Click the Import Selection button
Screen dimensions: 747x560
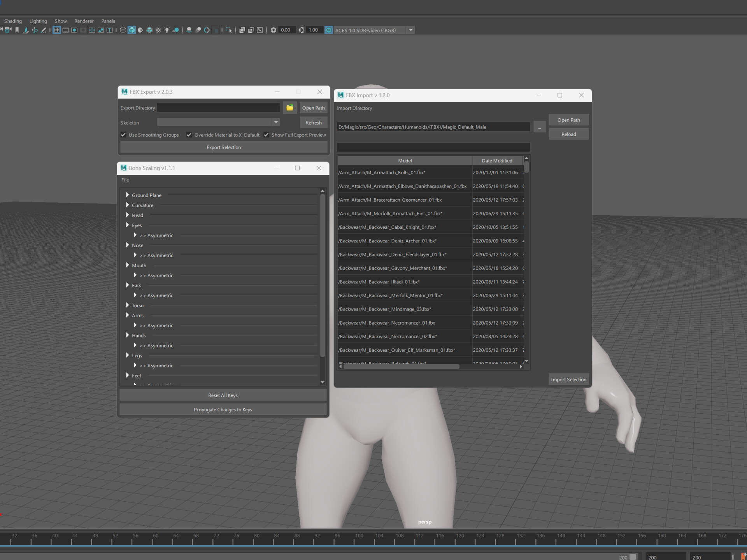(568, 379)
